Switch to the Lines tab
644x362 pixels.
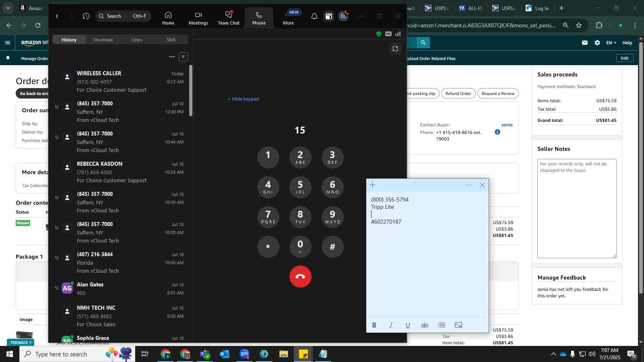[137, 40]
